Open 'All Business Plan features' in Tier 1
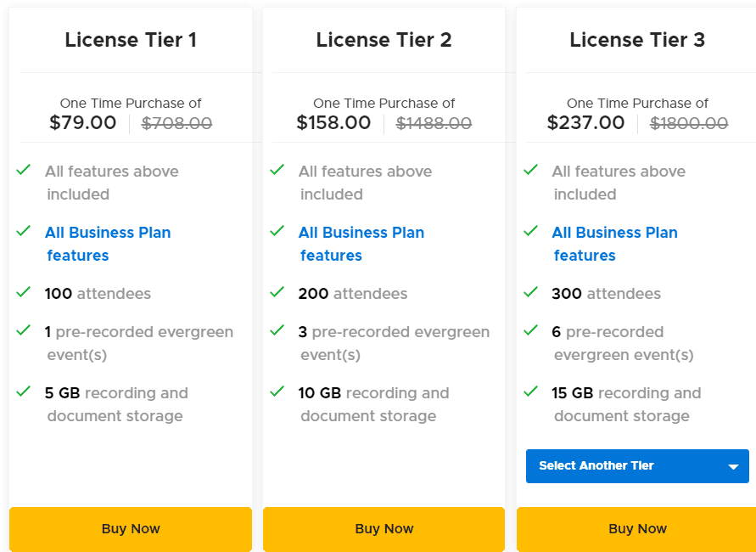Image resolution: width=756 pixels, height=552 pixels. click(108, 244)
